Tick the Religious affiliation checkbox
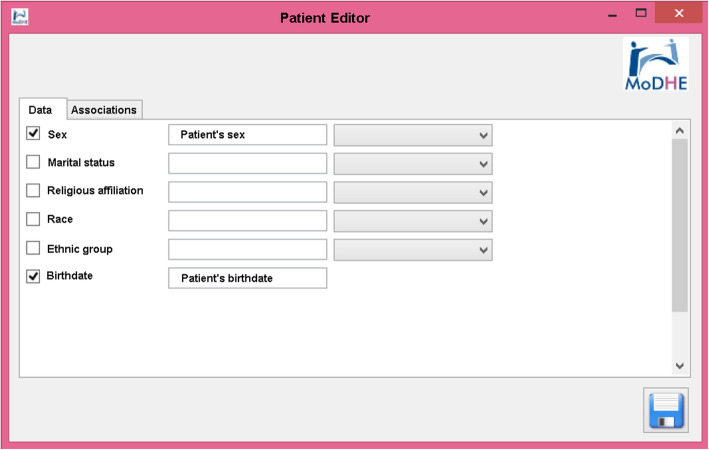This screenshot has width=709, height=450. [33, 190]
